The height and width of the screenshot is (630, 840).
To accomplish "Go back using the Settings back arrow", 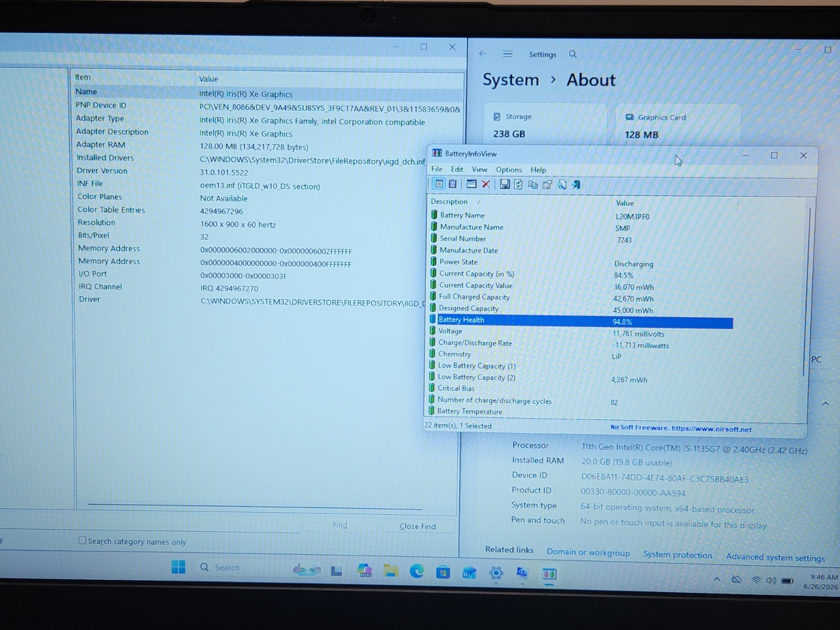I will [x=482, y=54].
